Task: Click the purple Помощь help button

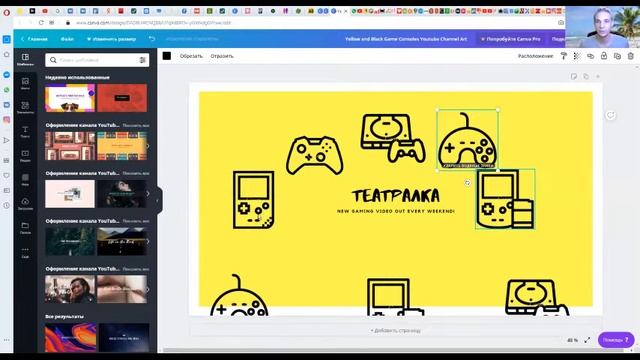Action: pyautogui.click(x=616, y=340)
